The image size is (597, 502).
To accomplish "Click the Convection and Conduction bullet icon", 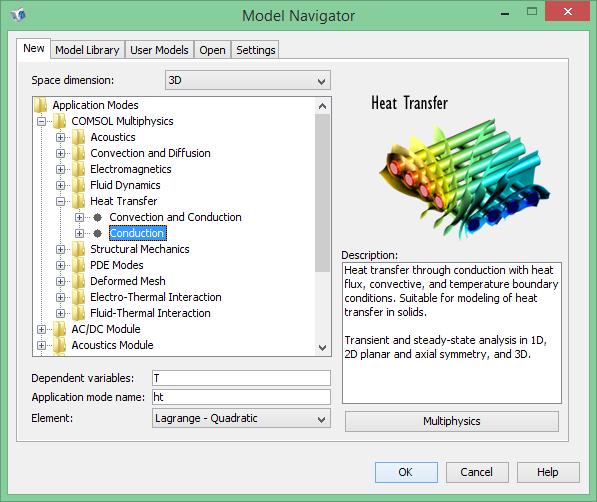I will [x=97, y=217].
